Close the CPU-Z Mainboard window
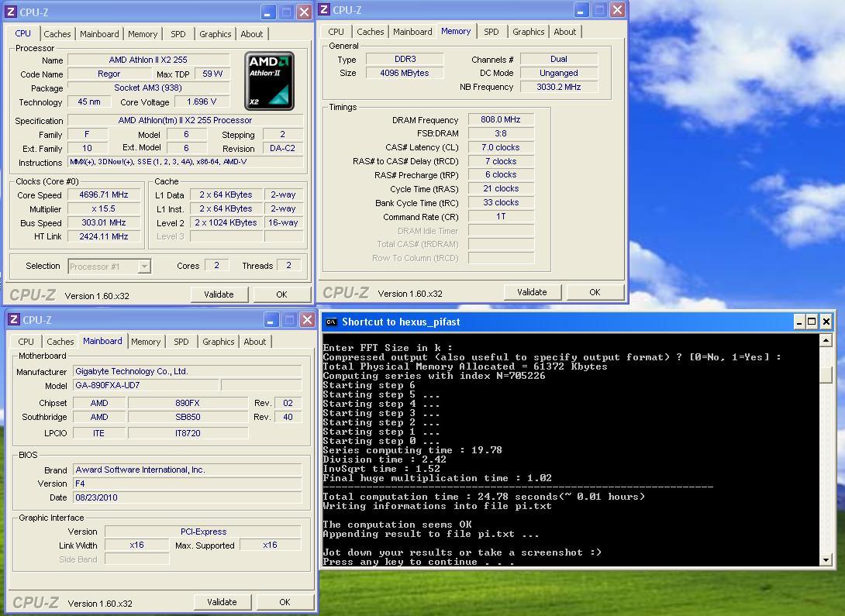Screen dimensions: 845x616 pyautogui.click(x=307, y=320)
